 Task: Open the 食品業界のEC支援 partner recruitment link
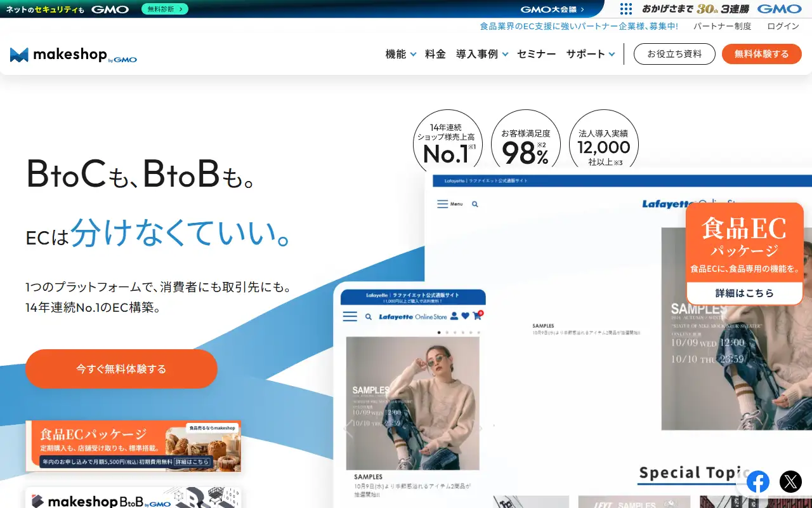click(x=579, y=26)
